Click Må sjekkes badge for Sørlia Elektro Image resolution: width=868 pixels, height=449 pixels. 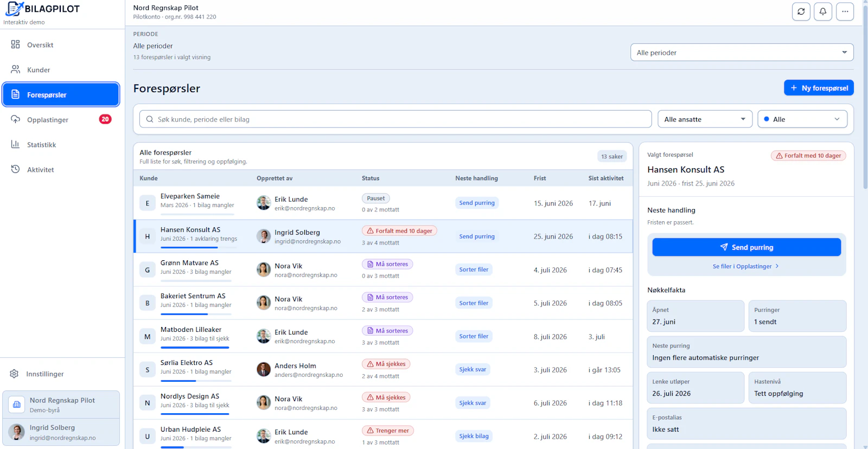pos(386,364)
